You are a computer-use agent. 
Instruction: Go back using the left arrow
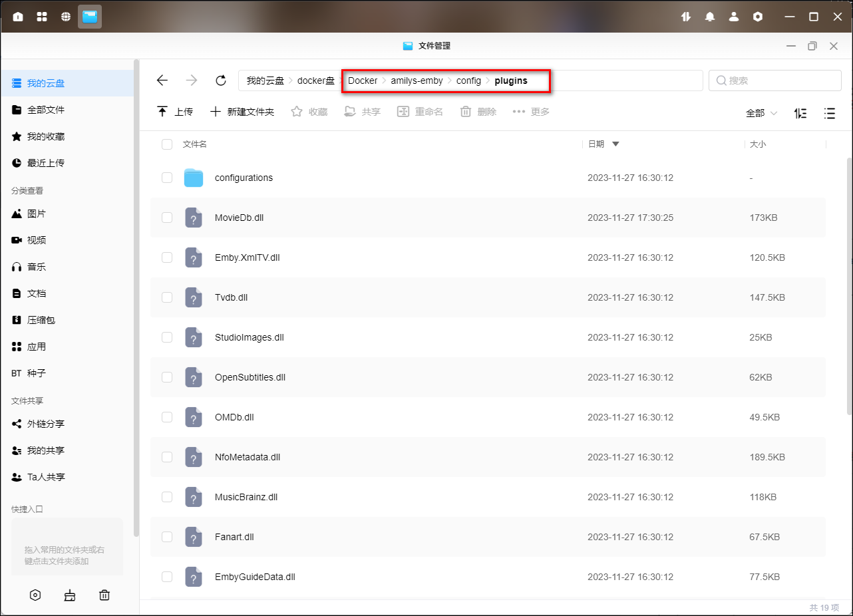(x=162, y=80)
